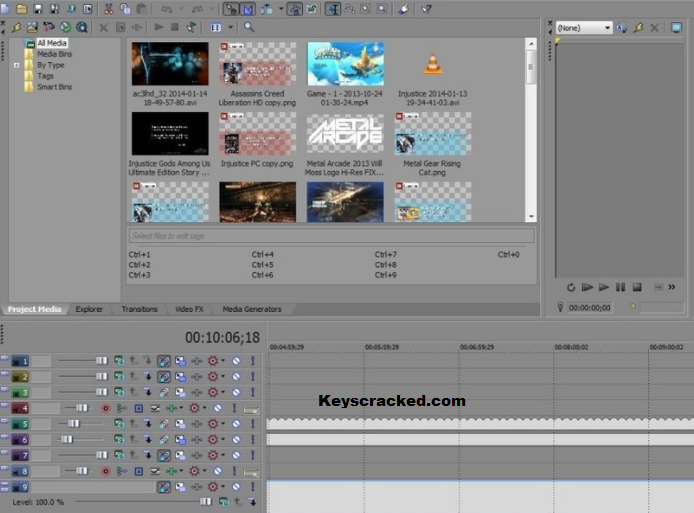Start media preview with play icon
694x513 pixels.
(158, 27)
